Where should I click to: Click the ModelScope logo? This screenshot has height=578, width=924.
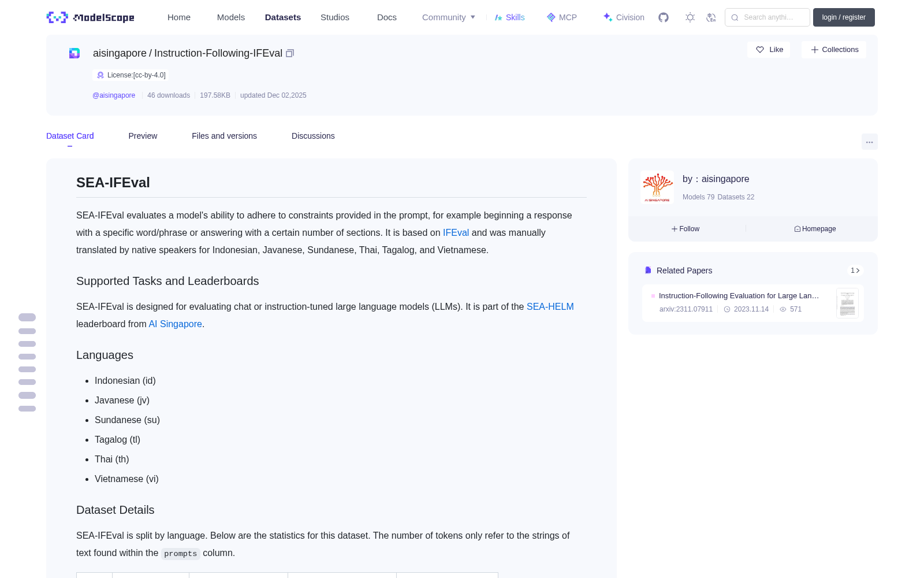(x=91, y=17)
